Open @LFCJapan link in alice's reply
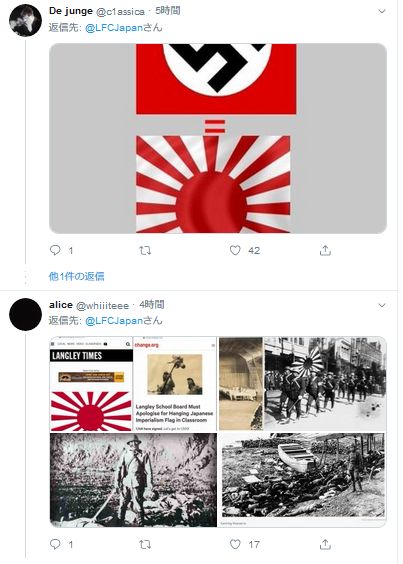 point(114,320)
